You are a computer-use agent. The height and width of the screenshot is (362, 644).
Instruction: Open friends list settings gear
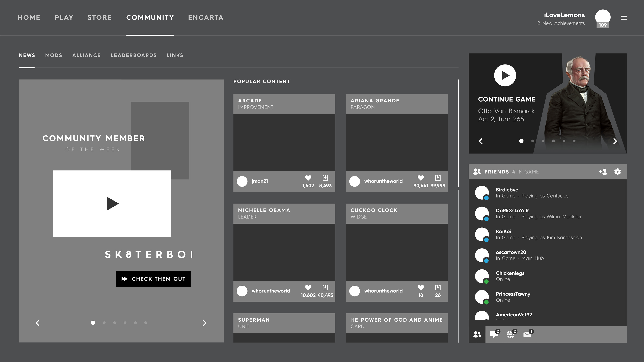[618, 172]
